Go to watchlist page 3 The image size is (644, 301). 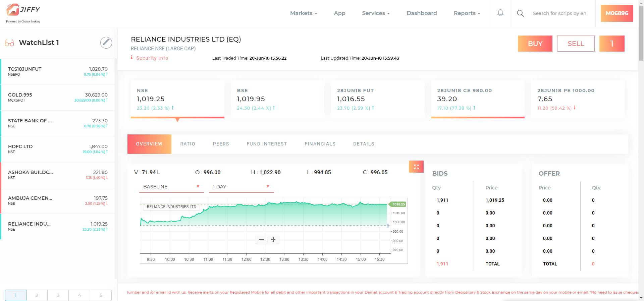58,295
